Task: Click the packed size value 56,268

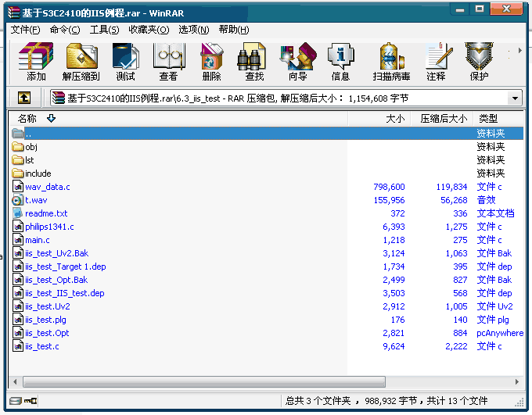Action: pos(454,200)
